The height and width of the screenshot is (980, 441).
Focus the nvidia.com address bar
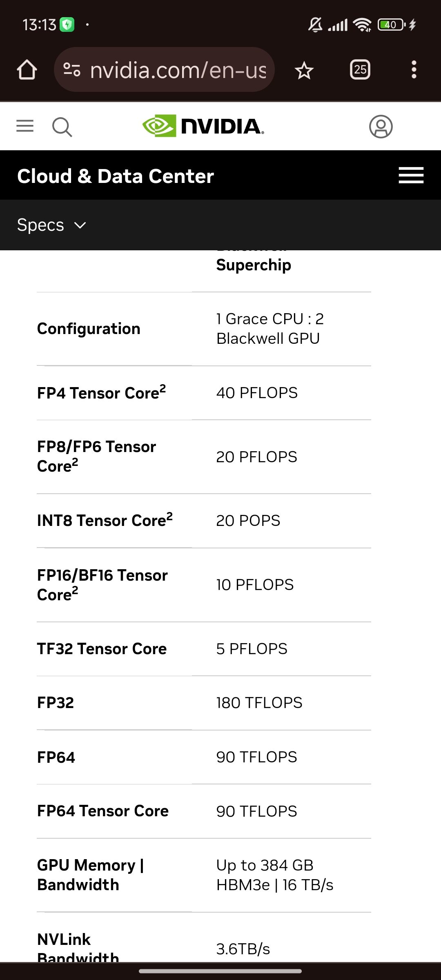pos(178,70)
